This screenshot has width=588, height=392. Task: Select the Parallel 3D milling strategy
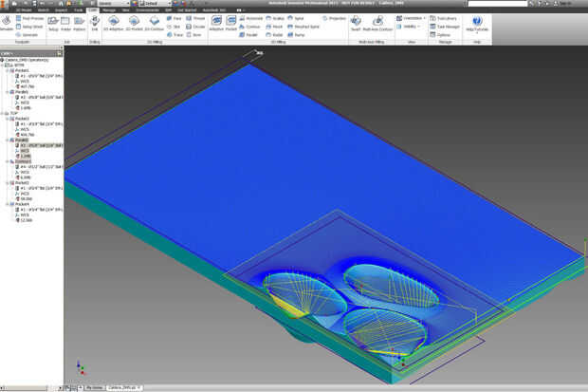pyautogui.click(x=248, y=35)
